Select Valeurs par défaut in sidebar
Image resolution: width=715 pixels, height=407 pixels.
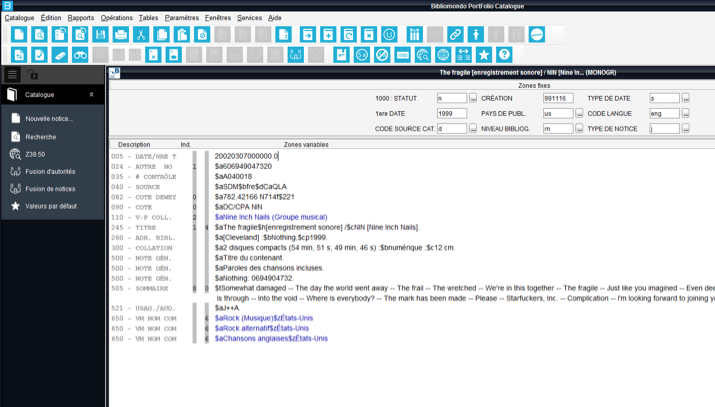tap(51, 206)
